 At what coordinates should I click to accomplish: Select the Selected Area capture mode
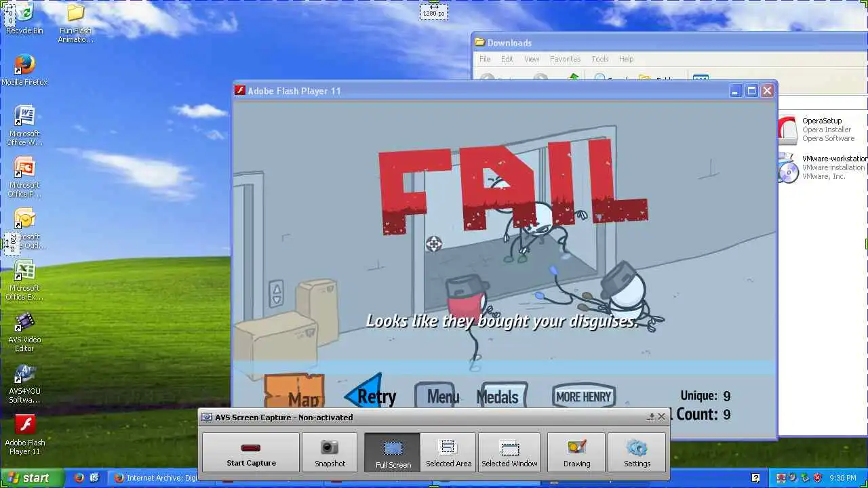coord(448,452)
